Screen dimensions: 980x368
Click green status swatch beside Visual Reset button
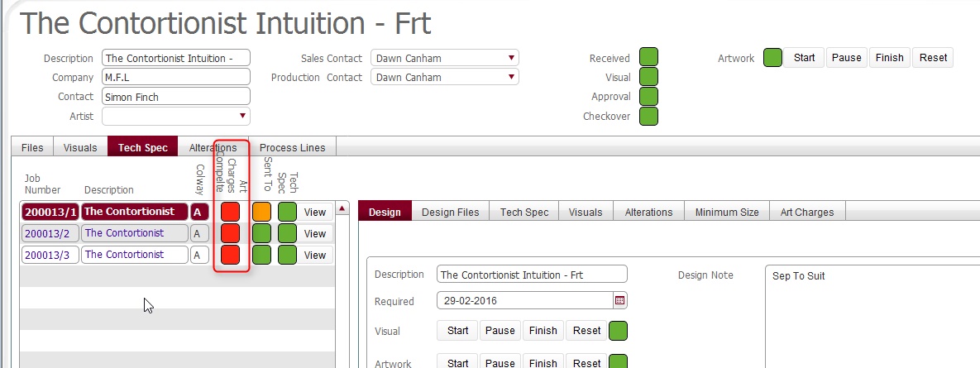point(618,331)
